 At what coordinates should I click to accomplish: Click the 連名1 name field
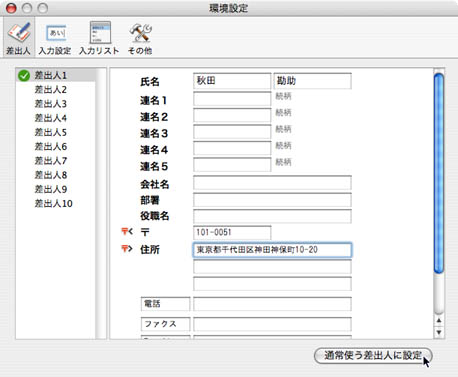(232, 99)
